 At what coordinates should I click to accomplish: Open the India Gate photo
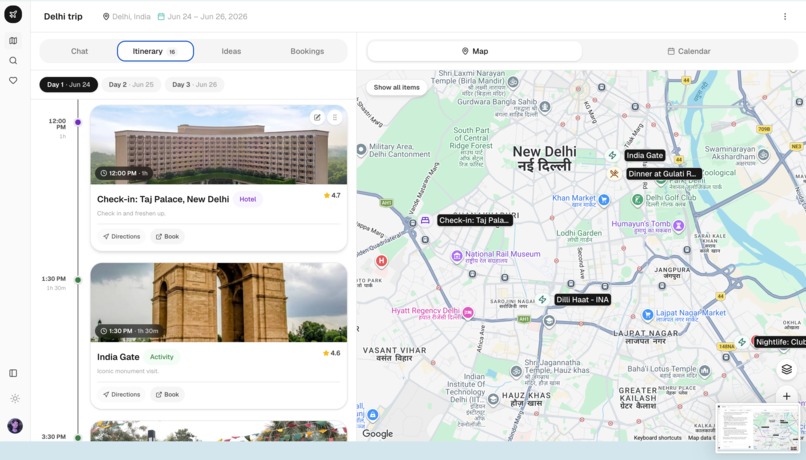coord(218,302)
